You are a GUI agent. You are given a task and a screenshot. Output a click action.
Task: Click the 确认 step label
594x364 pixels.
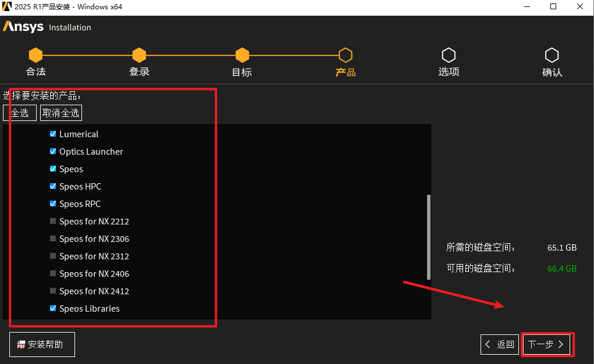click(552, 72)
